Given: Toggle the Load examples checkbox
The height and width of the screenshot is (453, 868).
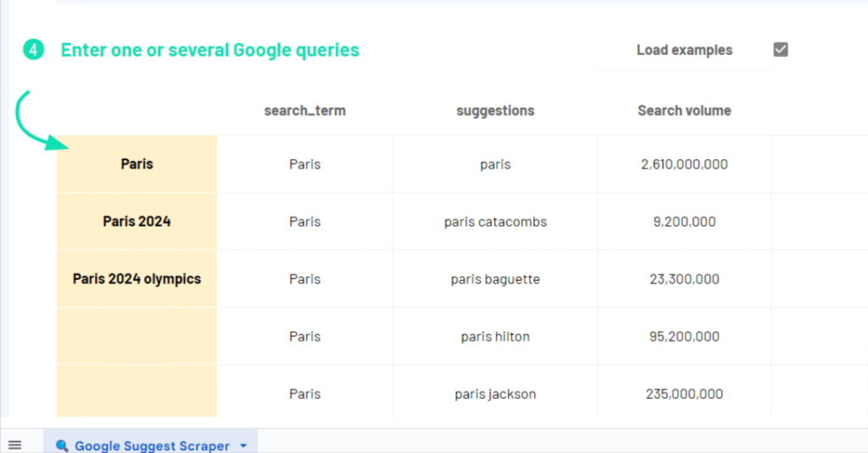Looking at the screenshot, I should pos(781,49).
